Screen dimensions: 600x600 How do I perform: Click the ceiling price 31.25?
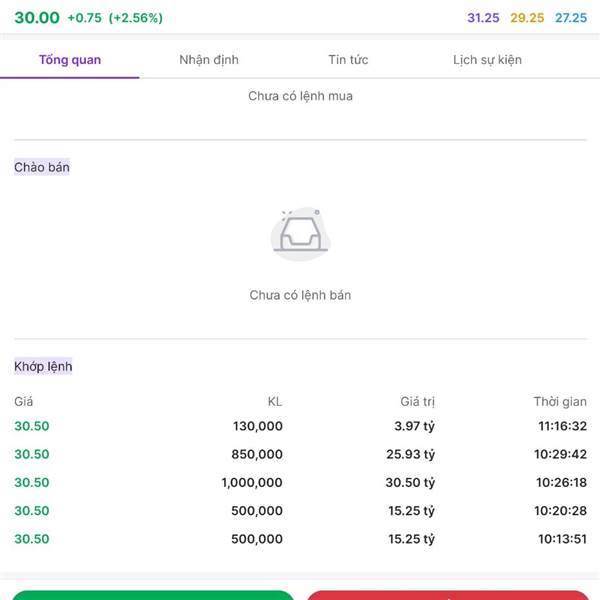tap(483, 18)
